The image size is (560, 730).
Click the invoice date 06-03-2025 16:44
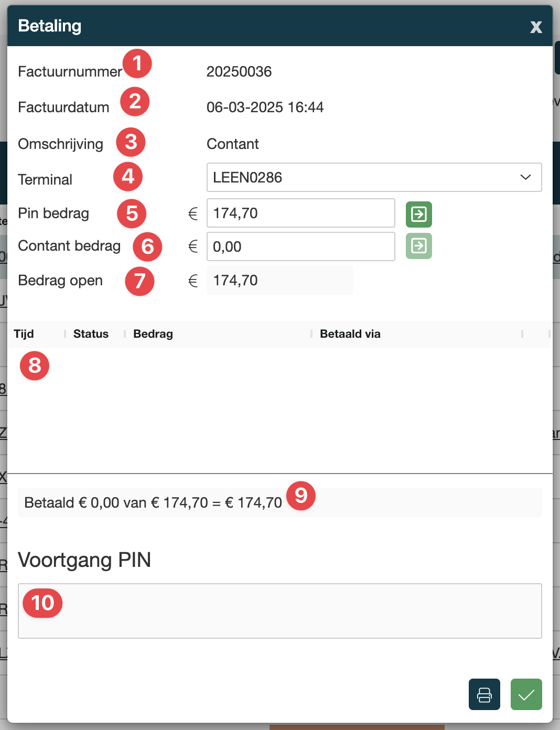[x=265, y=108]
